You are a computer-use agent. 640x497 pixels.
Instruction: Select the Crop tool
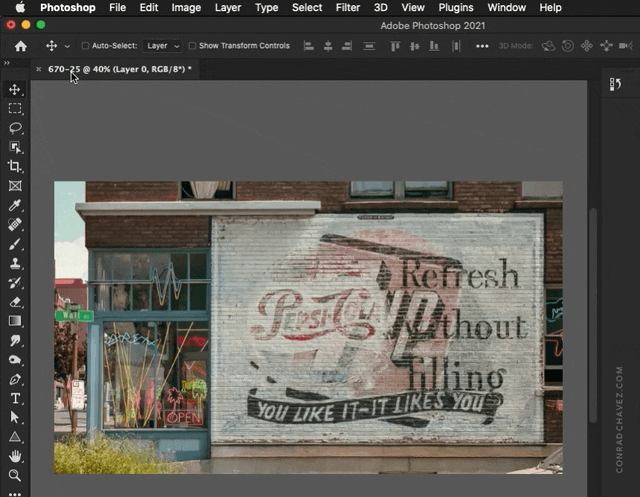15,166
